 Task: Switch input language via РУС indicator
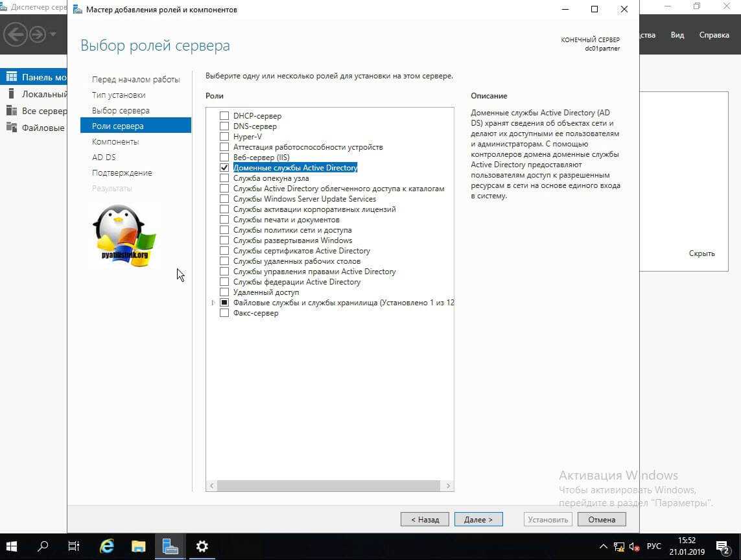pos(653,546)
